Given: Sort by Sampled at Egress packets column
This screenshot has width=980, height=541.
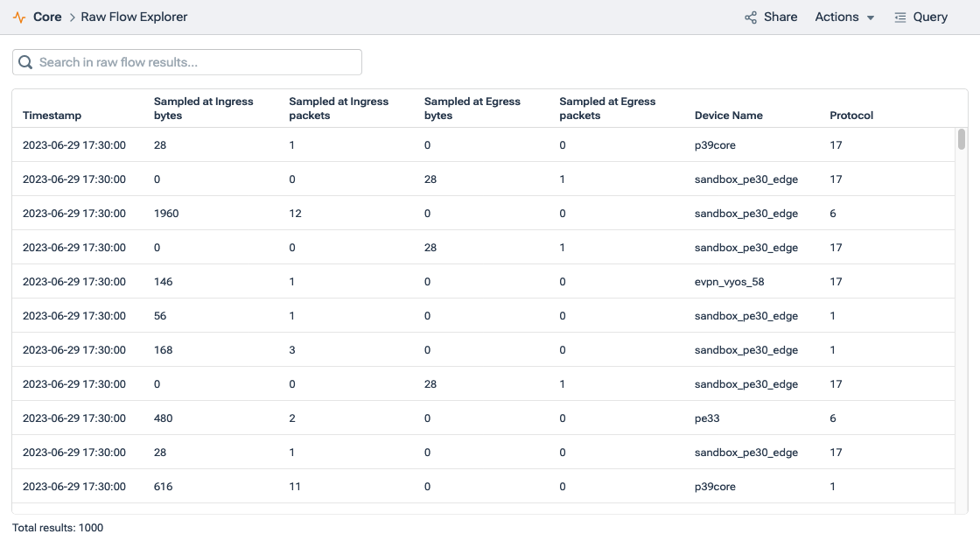Looking at the screenshot, I should 607,108.
